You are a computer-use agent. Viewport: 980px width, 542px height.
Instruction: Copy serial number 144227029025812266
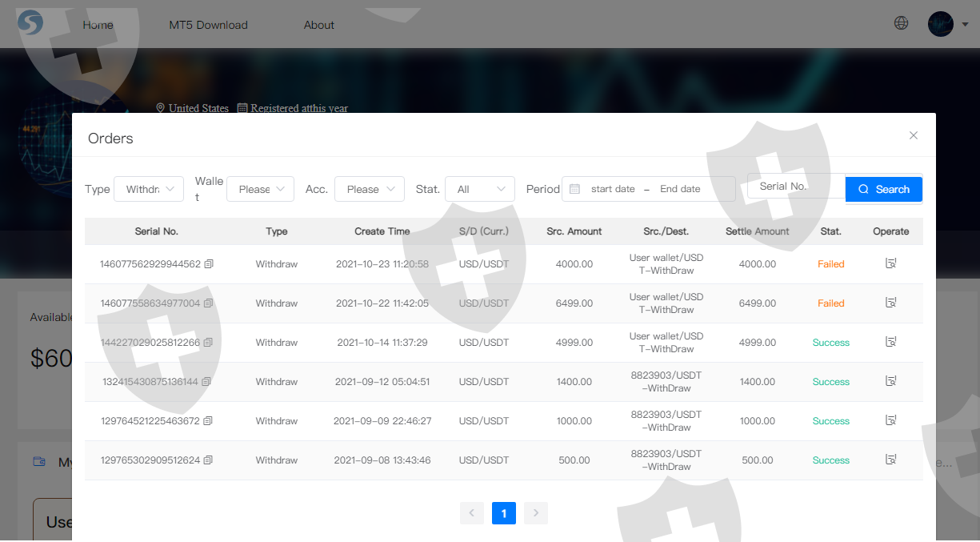point(208,343)
